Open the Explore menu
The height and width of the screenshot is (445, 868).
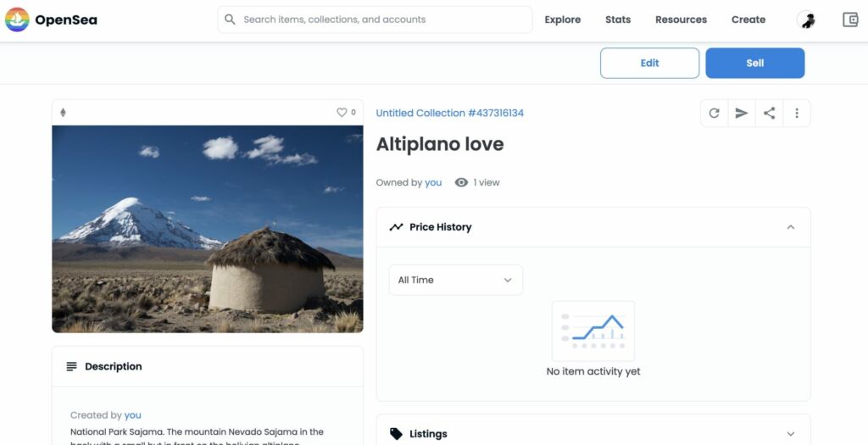(562, 19)
